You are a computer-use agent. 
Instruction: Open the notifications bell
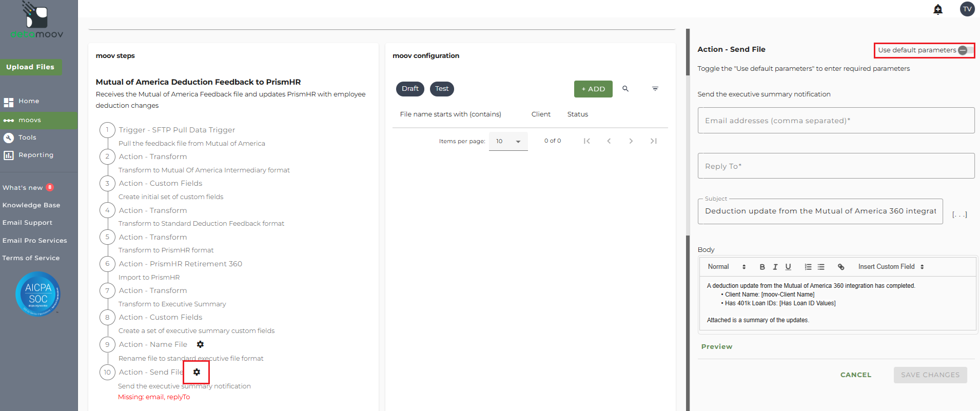pyautogui.click(x=938, y=9)
